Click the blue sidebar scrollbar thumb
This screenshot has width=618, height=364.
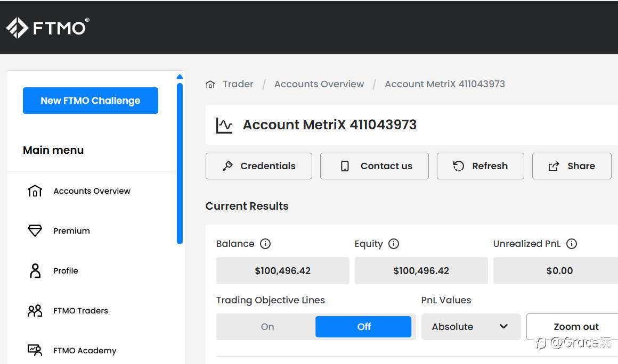point(180,163)
